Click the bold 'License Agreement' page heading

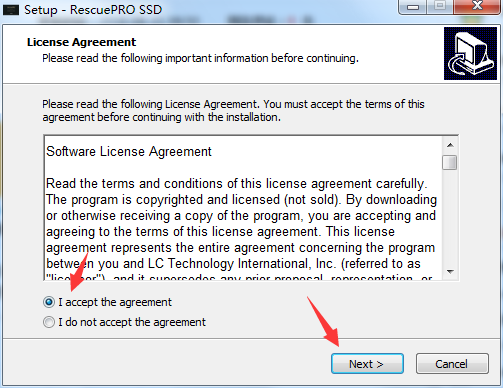pyautogui.click(x=81, y=42)
